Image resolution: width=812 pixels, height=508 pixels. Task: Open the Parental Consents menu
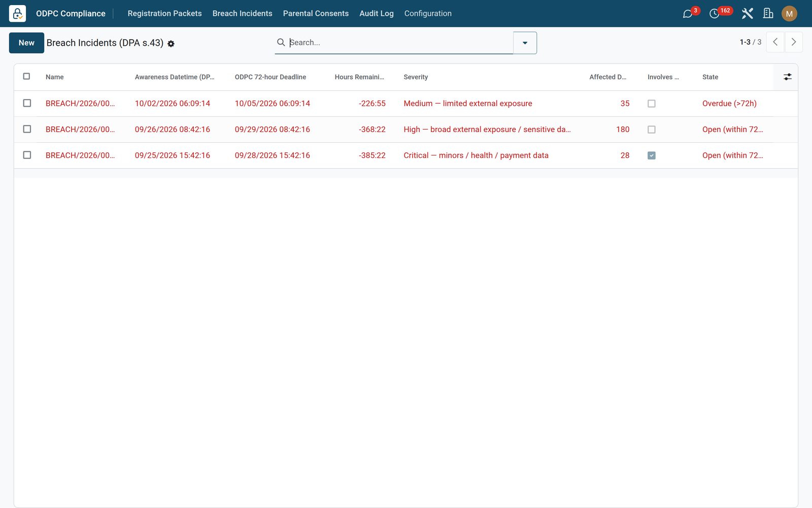pos(316,14)
